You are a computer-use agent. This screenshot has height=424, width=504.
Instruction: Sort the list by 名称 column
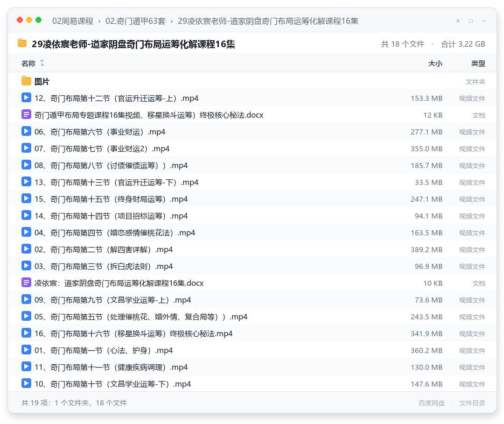click(x=28, y=64)
